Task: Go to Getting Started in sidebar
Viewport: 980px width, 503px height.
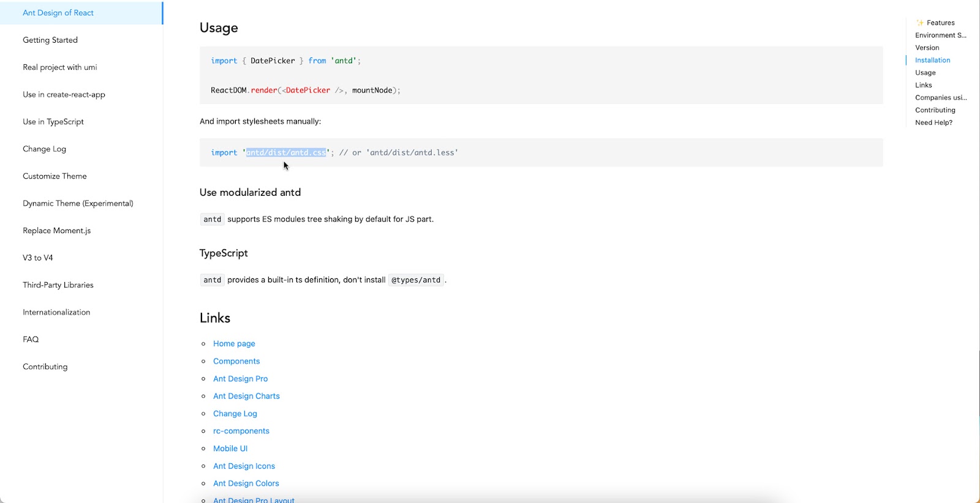Action: click(50, 40)
